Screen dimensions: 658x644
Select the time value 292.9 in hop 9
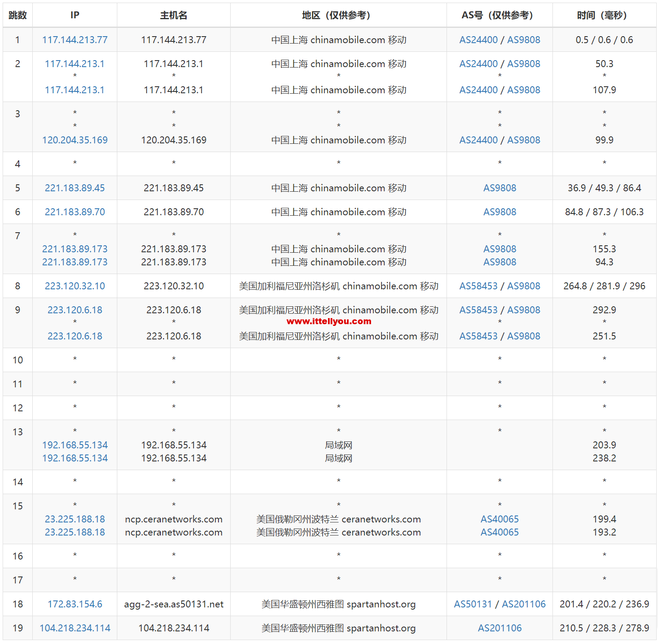click(604, 310)
